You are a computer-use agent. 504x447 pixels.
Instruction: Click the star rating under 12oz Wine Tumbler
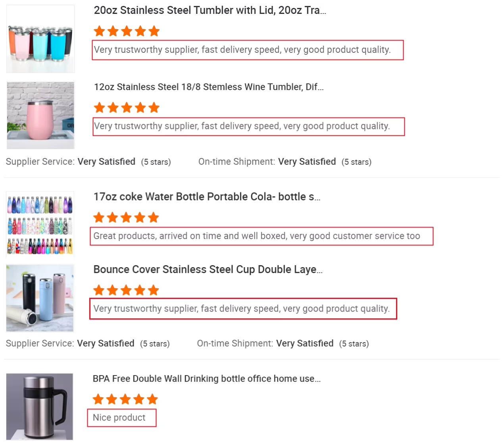point(127,108)
